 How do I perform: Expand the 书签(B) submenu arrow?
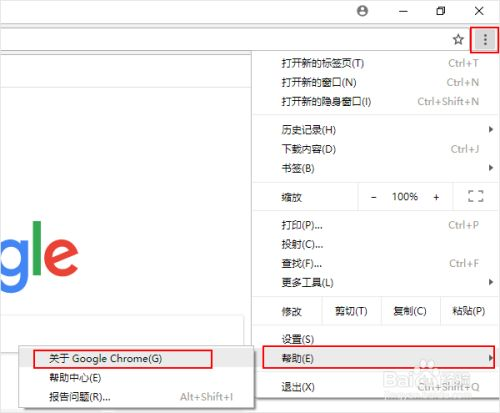point(491,168)
